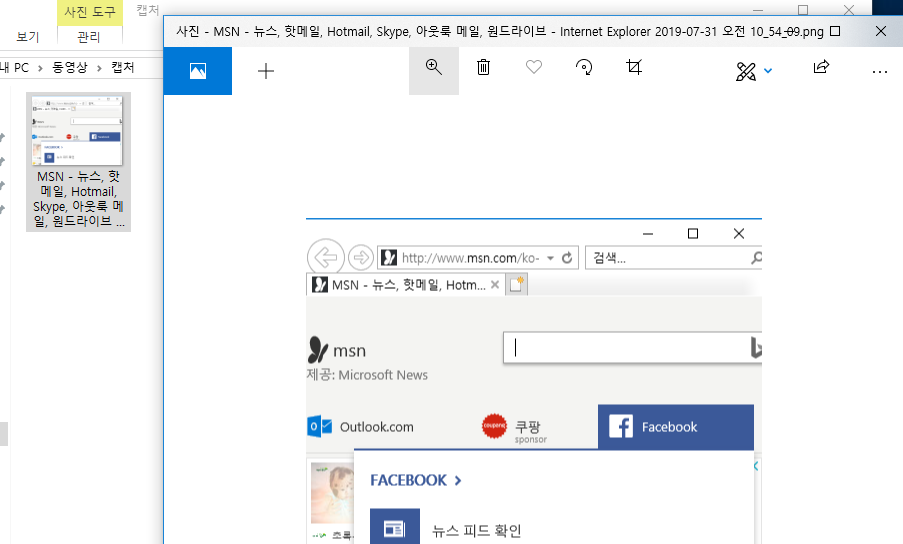Click the plus Add to icon

266,71
